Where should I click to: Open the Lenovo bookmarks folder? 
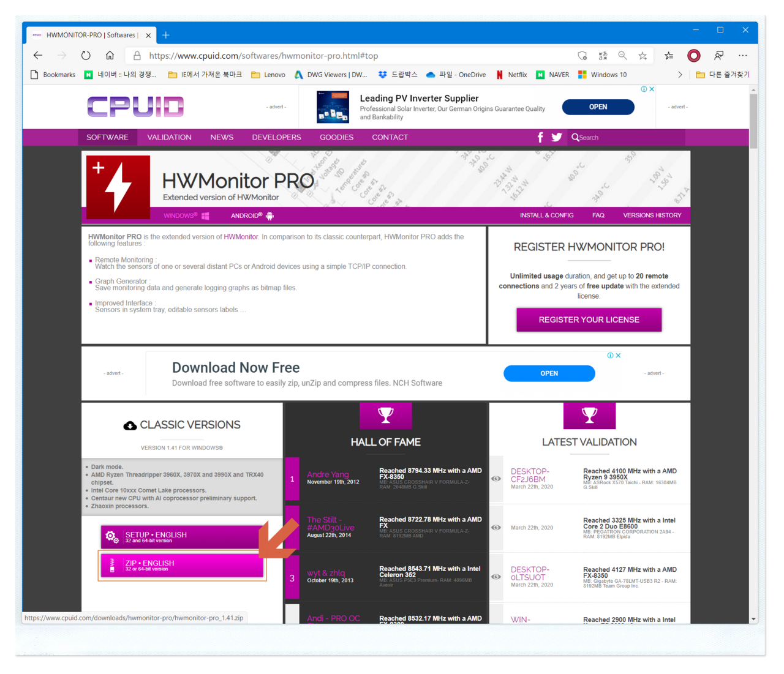click(268, 75)
